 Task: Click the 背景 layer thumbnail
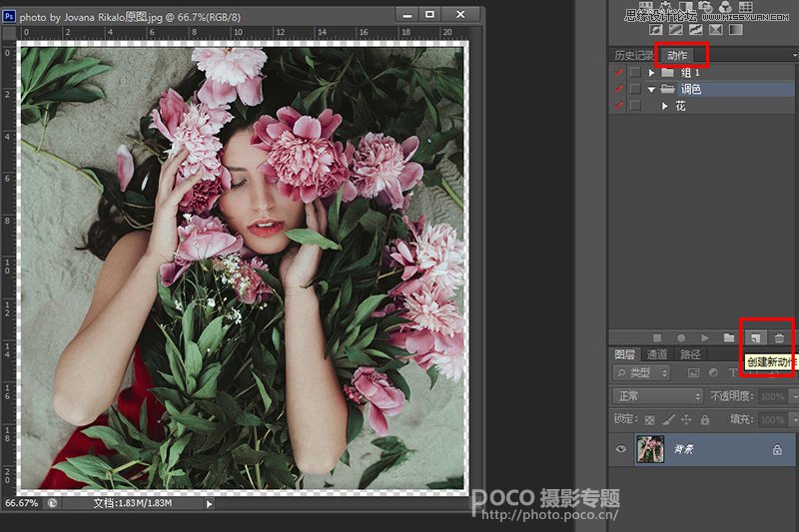tap(650, 449)
